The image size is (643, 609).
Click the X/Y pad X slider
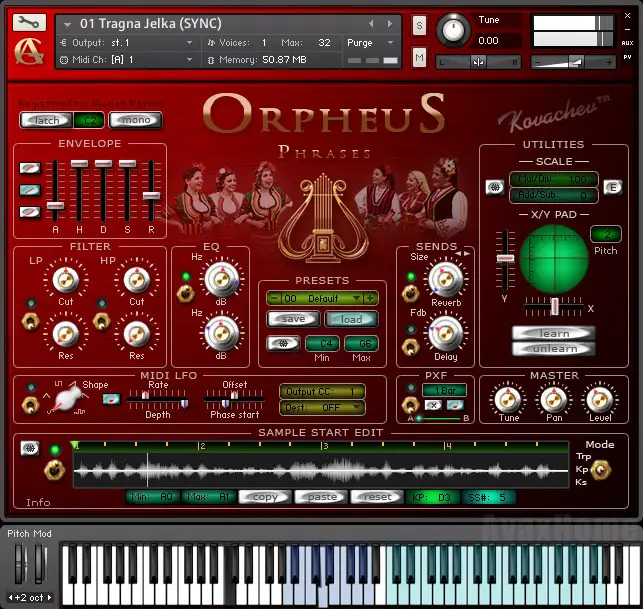tap(554, 306)
